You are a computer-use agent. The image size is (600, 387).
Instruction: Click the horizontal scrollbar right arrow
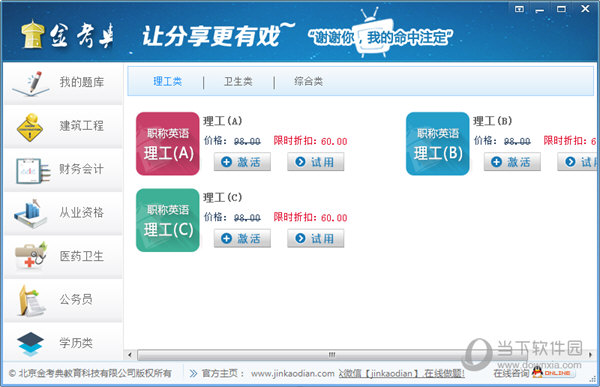[x=590, y=355]
